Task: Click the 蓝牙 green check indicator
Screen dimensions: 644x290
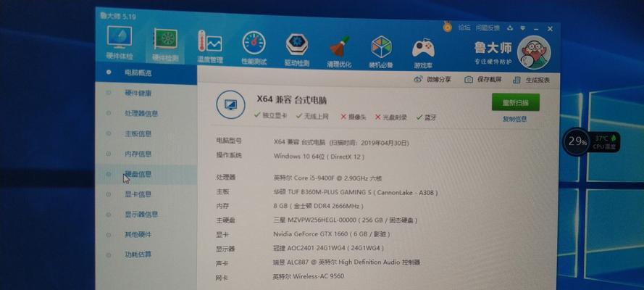Action: (427, 118)
